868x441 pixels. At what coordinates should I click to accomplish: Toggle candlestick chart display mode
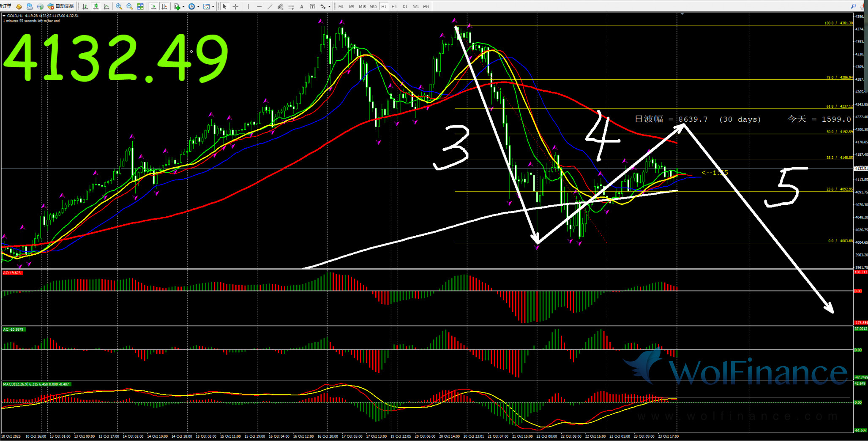96,6
